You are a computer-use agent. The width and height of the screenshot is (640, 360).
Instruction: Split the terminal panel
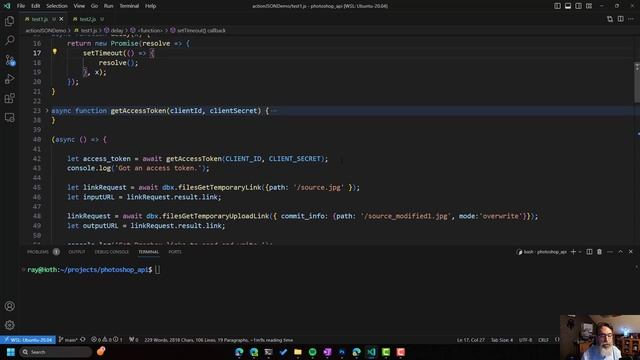point(589,252)
